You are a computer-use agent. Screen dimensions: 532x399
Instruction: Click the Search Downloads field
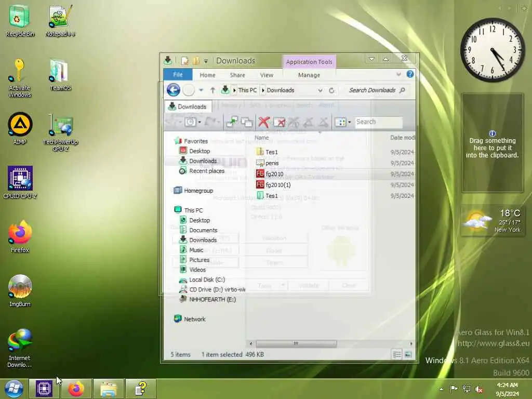(376, 90)
